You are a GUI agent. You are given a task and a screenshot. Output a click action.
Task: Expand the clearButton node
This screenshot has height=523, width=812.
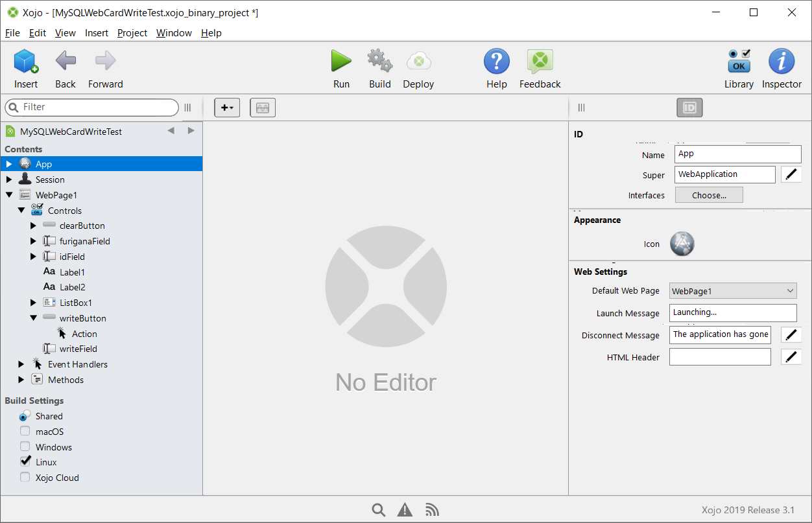34,226
